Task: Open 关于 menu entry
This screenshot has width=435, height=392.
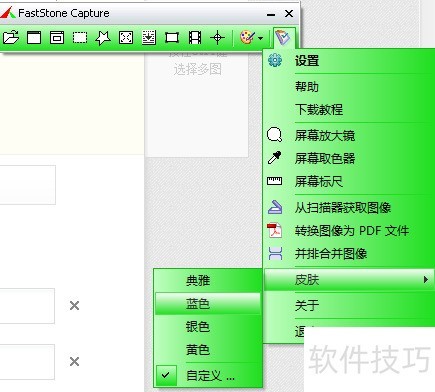Action: click(x=349, y=306)
